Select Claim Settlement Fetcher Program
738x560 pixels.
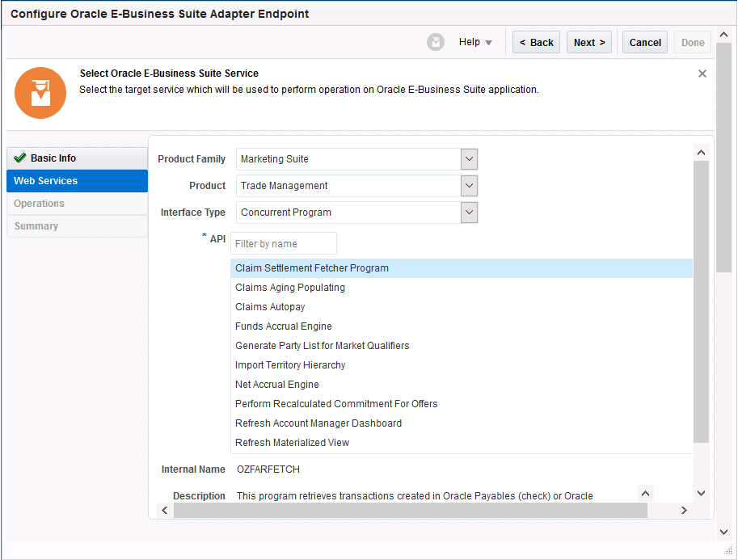point(462,267)
